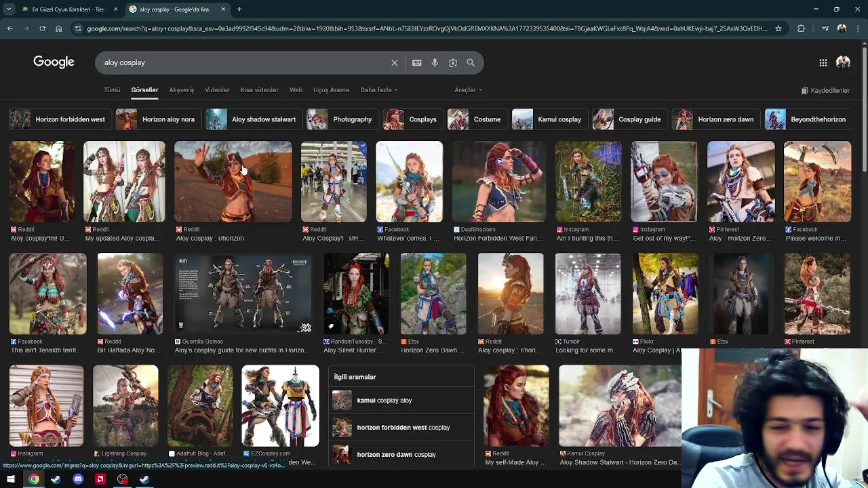Image resolution: width=868 pixels, height=488 pixels.
Task: Open the Chrome three-dot menu
Action: (859, 28)
